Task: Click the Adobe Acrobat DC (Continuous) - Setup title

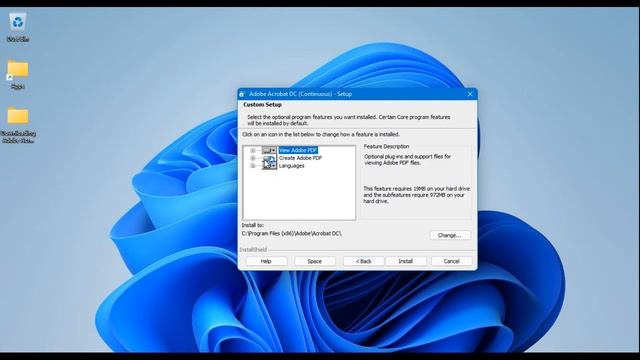Action: pos(300,94)
